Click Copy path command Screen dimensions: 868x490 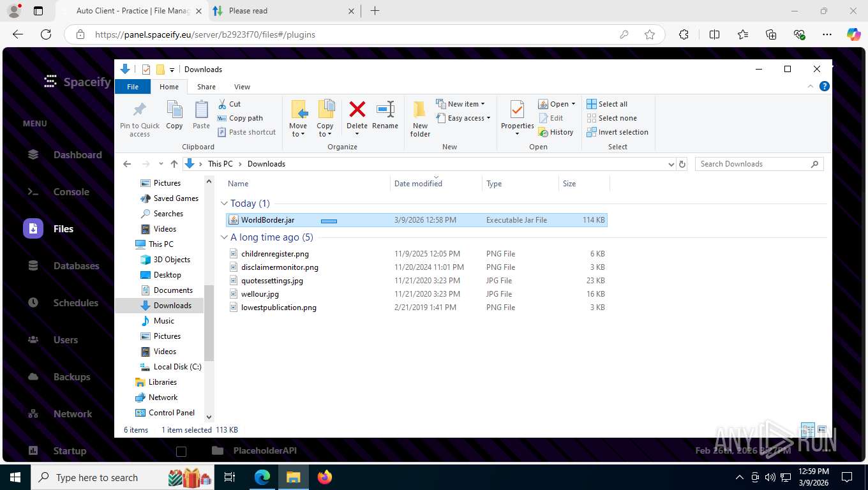coord(240,118)
